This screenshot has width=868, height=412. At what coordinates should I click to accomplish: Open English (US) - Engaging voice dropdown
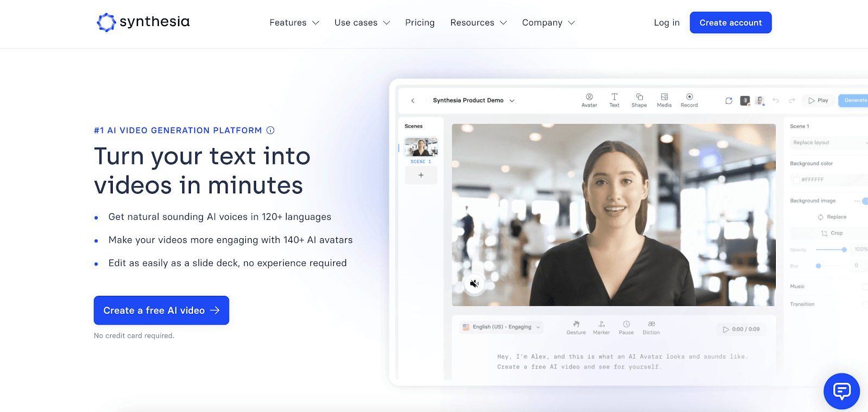(501, 327)
